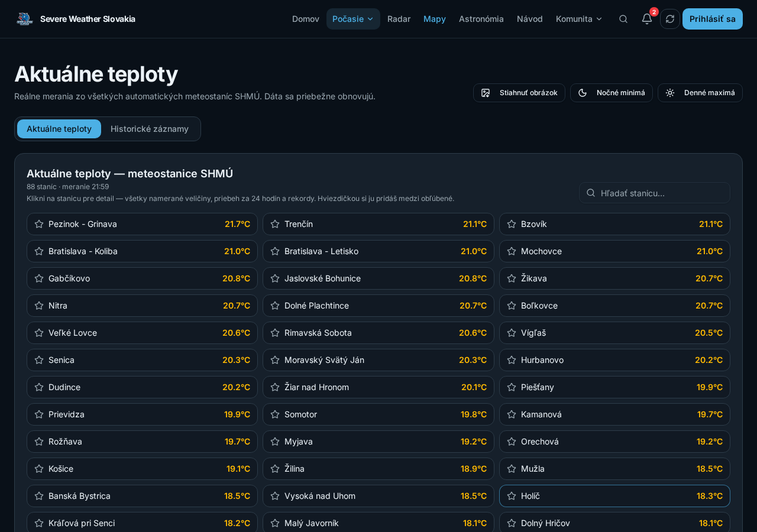Open Vysoká nad Uhom station detail
Screen dimensions: 757x532
[x=378, y=496]
